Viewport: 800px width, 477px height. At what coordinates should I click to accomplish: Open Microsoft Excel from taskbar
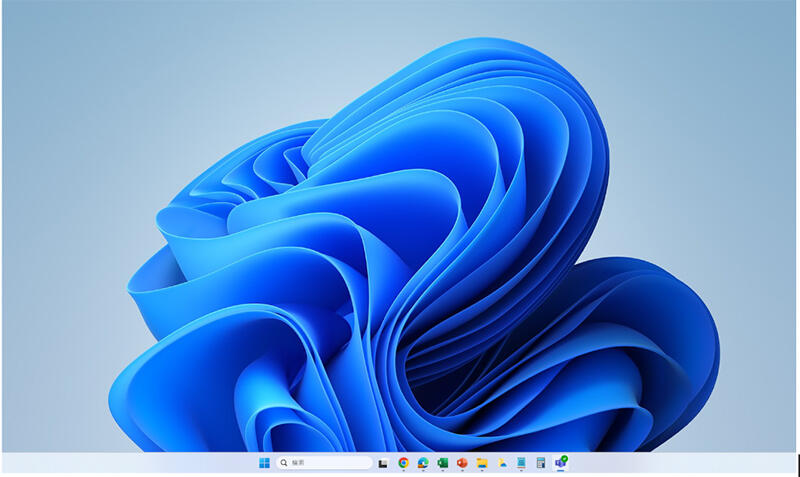point(442,463)
